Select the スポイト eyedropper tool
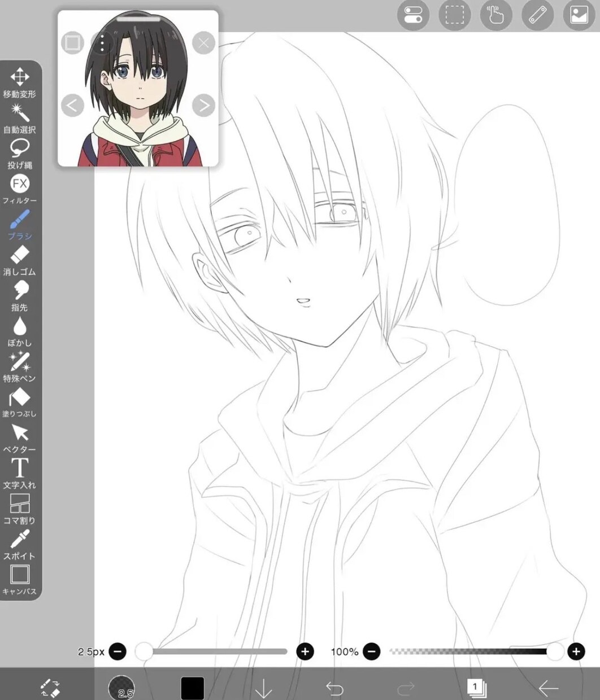Viewport: 600px width, 700px height. point(20,545)
